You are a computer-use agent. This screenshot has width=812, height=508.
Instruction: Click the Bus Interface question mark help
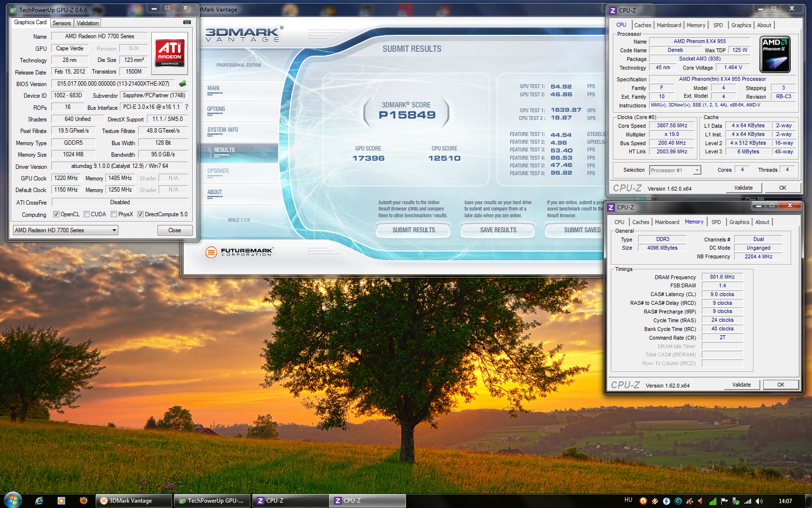pos(187,107)
